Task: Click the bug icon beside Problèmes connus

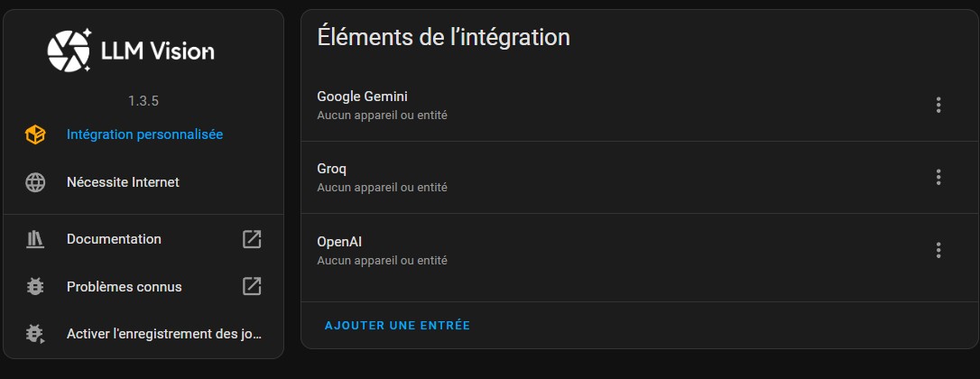Action: click(x=35, y=287)
